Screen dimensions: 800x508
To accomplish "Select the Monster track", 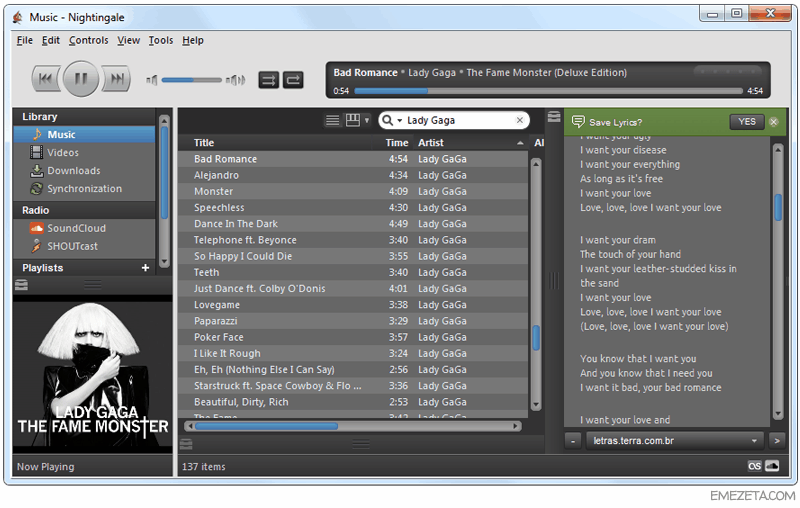I will tap(353, 192).
